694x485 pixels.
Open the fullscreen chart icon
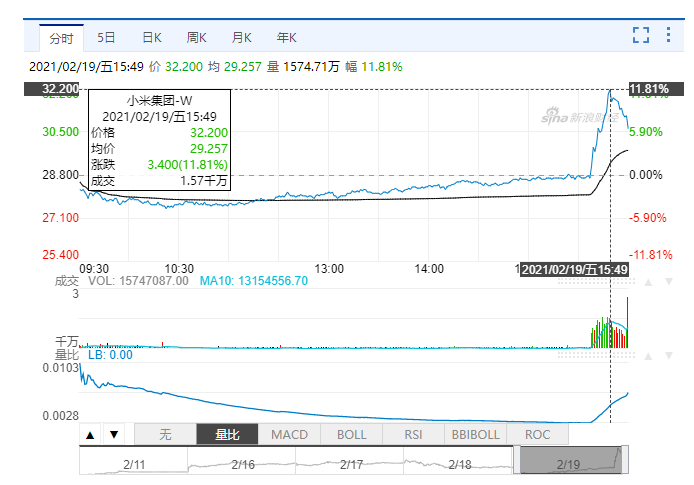[x=640, y=35]
